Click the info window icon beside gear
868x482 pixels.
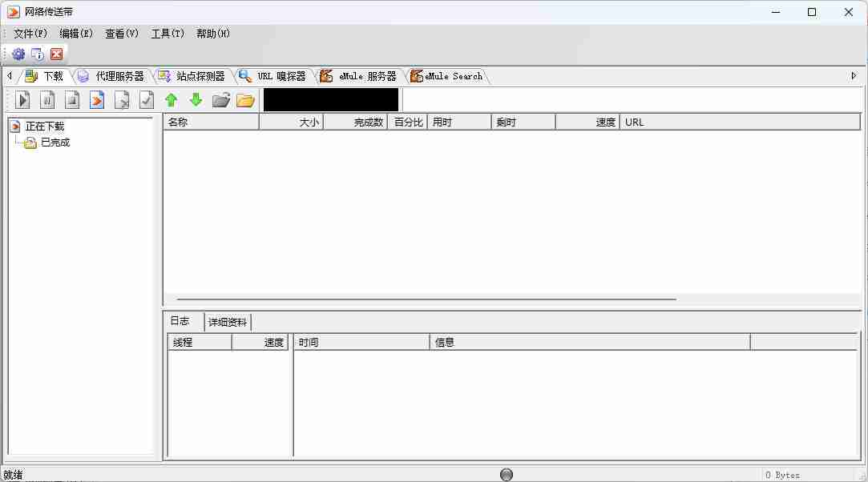[x=37, y=54]
